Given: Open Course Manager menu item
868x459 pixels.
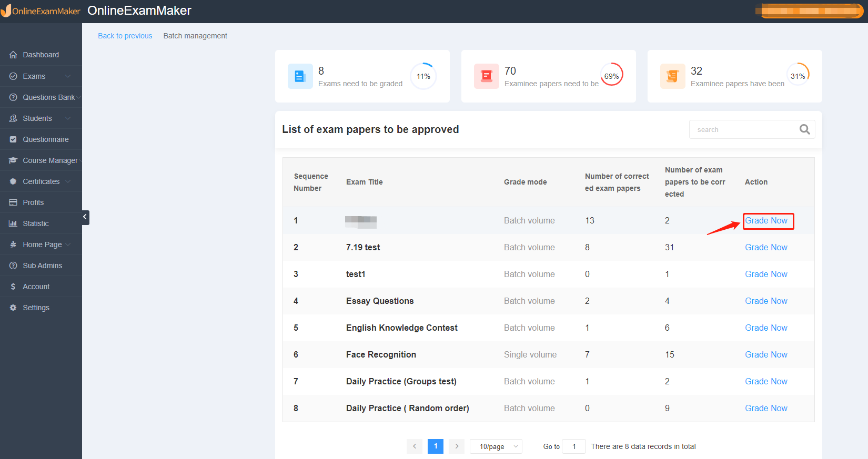Looking at the screenshot, I should 41,160.
